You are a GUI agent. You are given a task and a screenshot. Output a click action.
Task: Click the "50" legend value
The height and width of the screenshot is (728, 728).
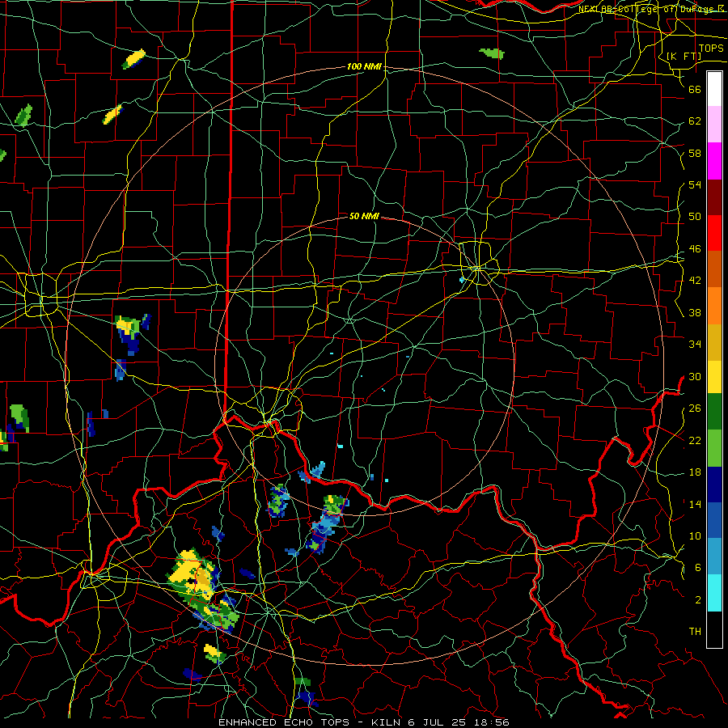pos(695,217)
